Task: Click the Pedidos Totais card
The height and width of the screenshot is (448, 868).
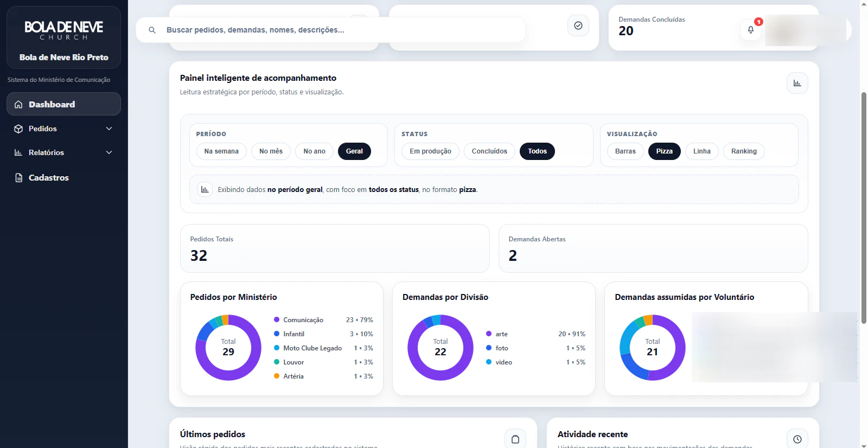Action: coord(335,248)
